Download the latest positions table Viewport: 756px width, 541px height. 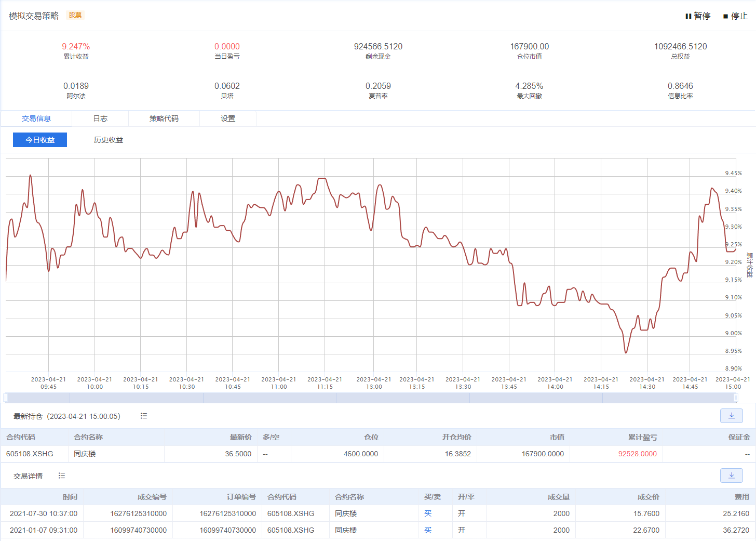(x=732, y=416)
